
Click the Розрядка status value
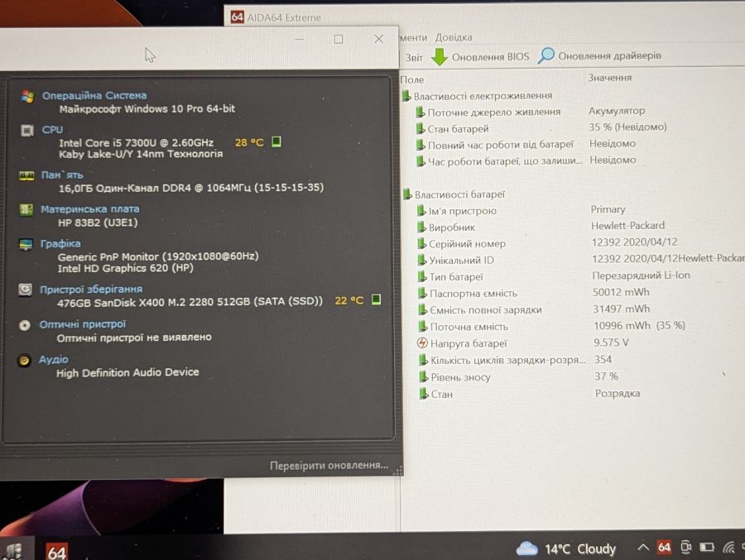[618, 393]
